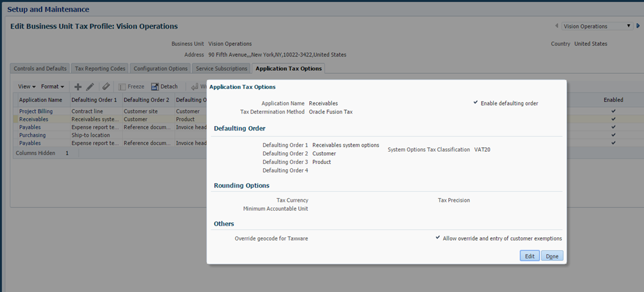
Task: Go to next business unit arrow
Action: [x=638, y=26]
